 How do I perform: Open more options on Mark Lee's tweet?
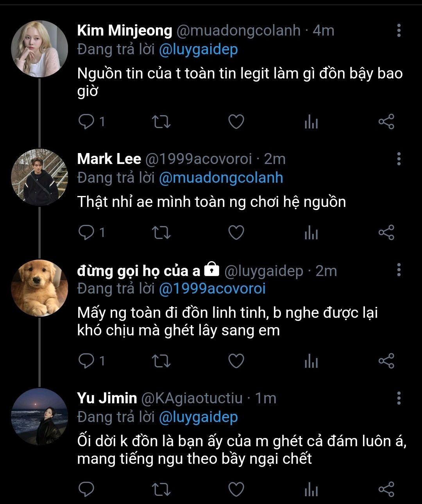pos(399,159)
